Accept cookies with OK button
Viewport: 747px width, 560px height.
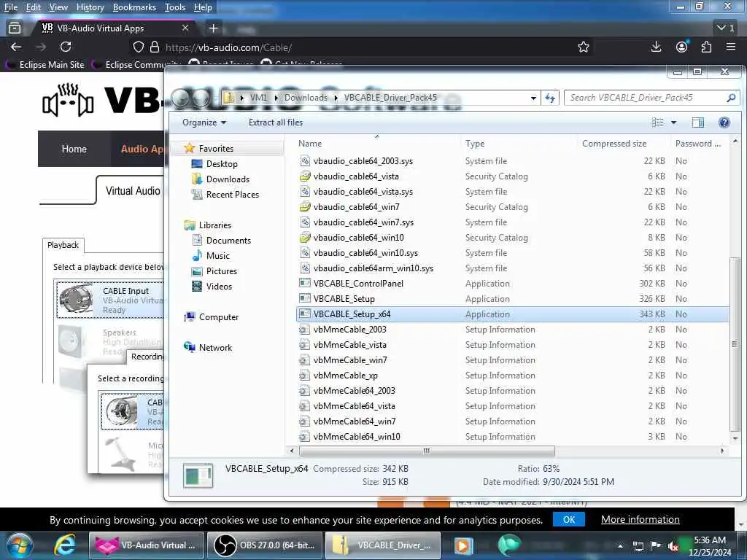coord(569,519)
